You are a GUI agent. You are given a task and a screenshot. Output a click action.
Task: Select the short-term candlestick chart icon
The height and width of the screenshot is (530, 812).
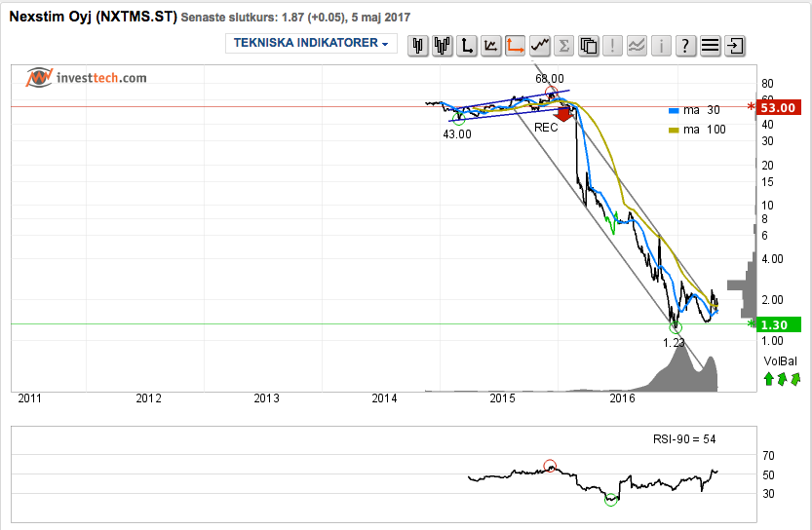pos(418,46)
